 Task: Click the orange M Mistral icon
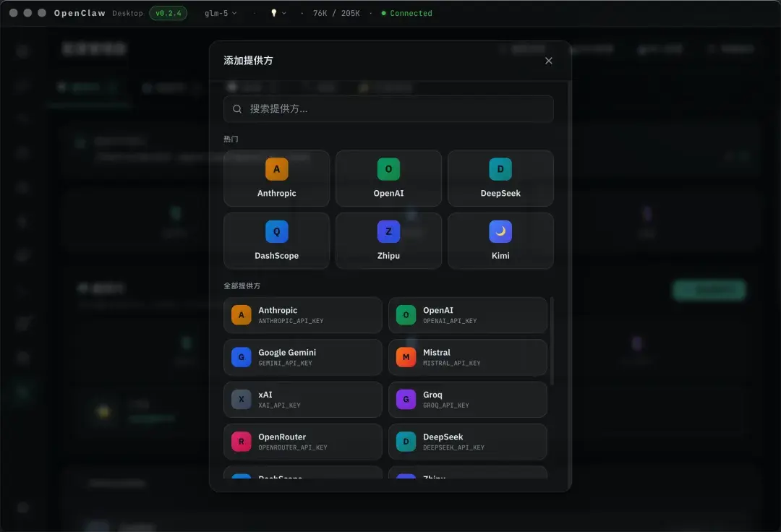coord(406,357)
